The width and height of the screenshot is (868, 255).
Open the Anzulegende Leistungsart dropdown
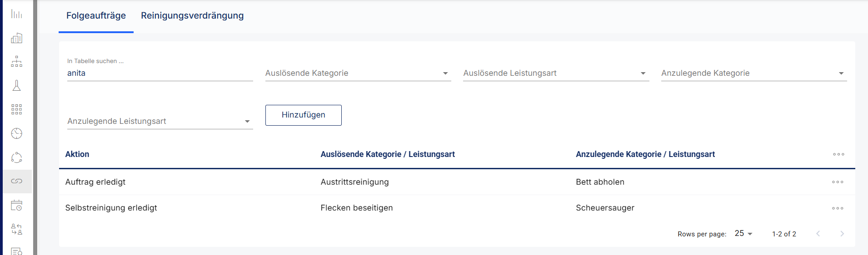pos(160,121)
